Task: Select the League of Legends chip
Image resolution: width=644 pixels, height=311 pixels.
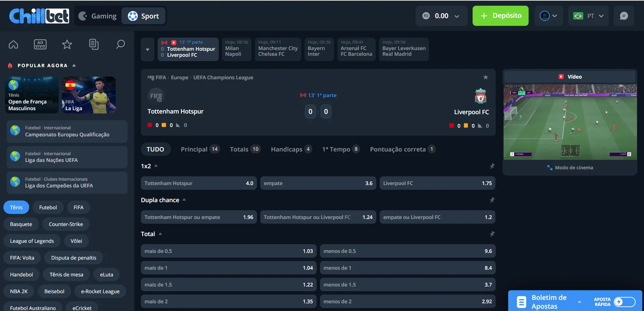Action: (32, 241)
